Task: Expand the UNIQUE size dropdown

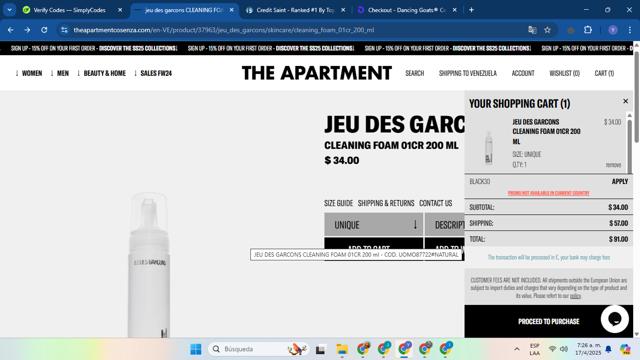Action: pos(373,224)
